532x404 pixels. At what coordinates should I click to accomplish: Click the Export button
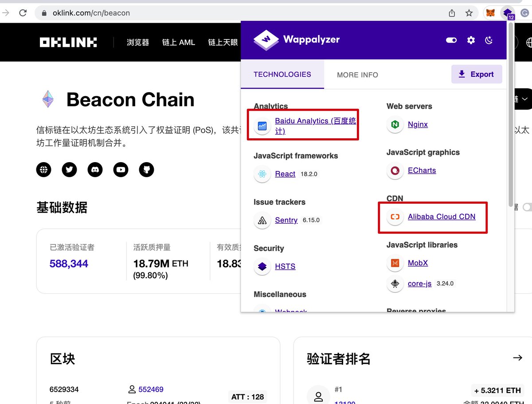477,74
